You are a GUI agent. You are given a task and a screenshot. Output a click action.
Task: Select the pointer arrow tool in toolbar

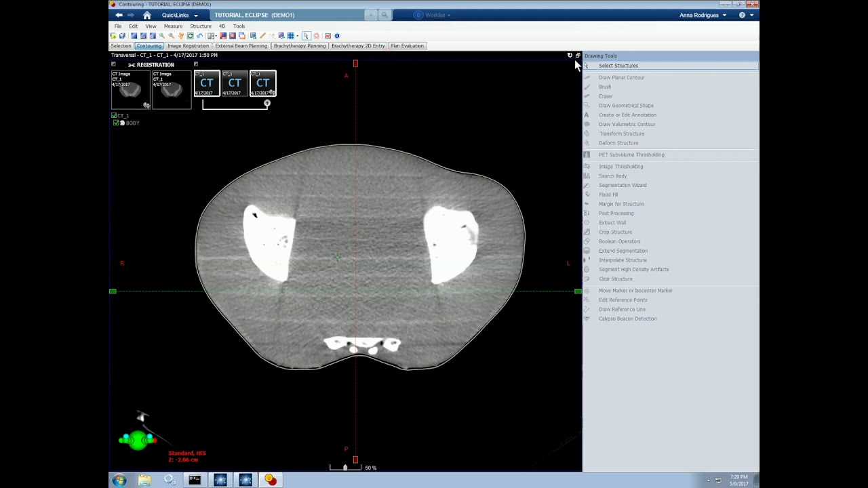click(307, 36)
